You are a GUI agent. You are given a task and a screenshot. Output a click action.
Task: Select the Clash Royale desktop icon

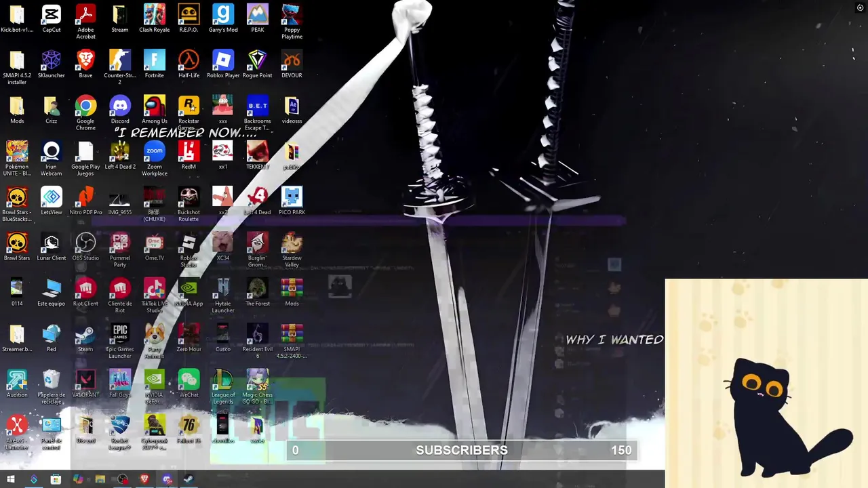(x=155, y=19)
